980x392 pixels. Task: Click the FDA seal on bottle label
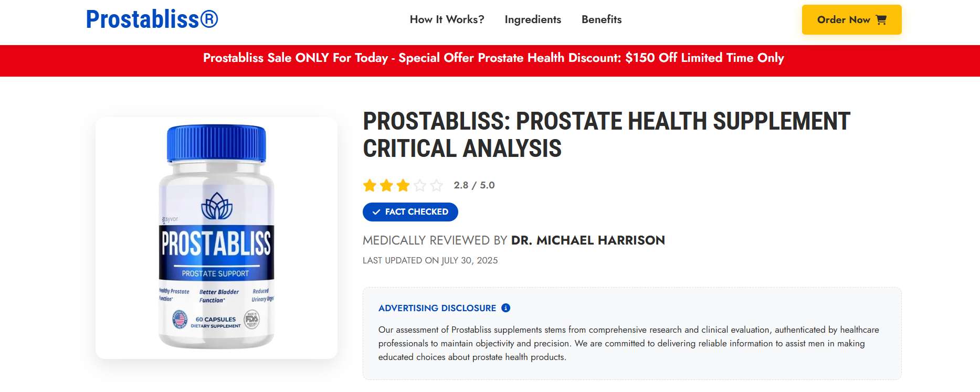click(x=252, y=319)
